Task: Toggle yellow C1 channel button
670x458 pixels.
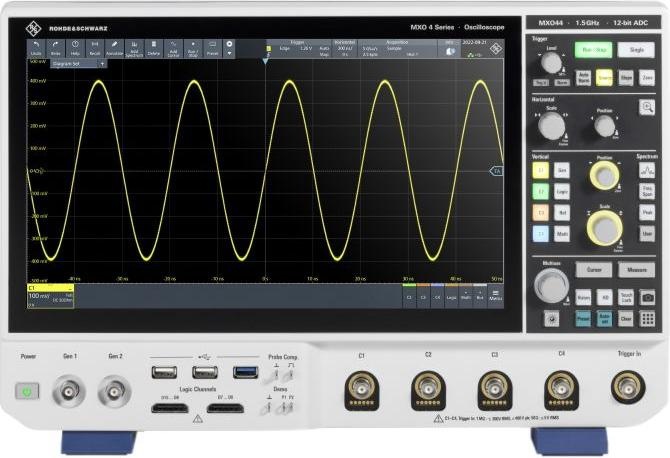Action: 541,170
